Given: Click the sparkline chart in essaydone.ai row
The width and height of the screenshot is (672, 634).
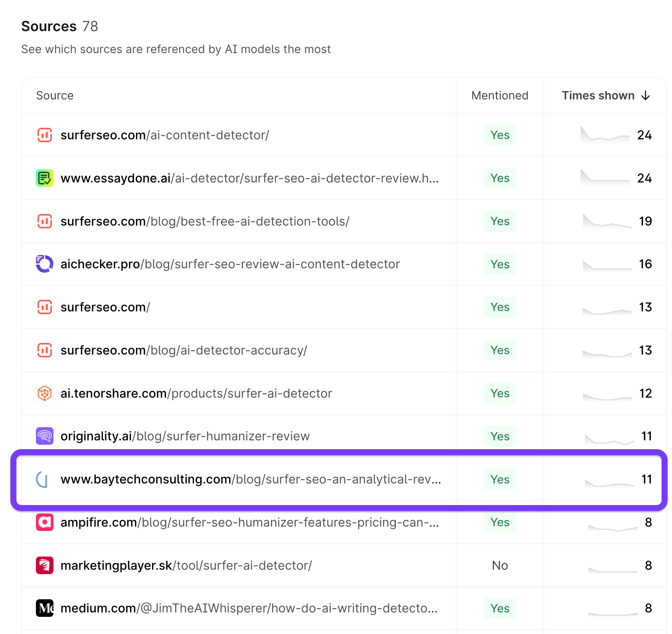Looking at the screenshot, I should click(x=605, y=177).
